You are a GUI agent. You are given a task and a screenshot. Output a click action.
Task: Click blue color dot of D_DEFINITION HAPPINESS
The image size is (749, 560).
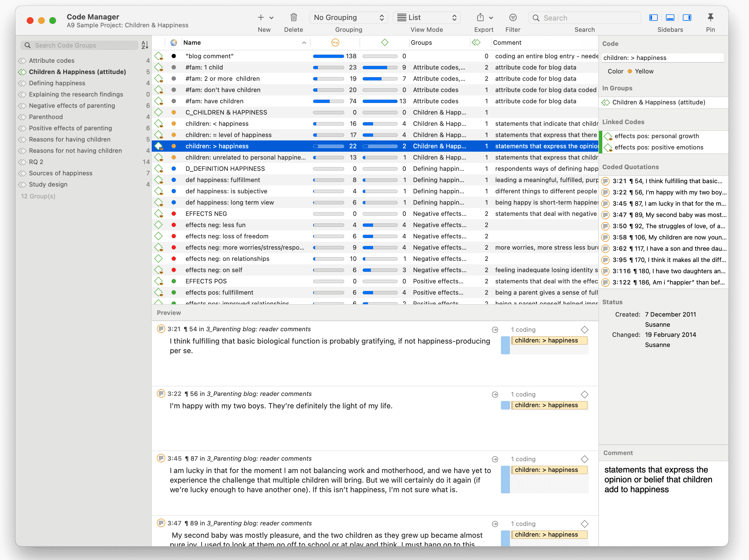coord(174,169)
